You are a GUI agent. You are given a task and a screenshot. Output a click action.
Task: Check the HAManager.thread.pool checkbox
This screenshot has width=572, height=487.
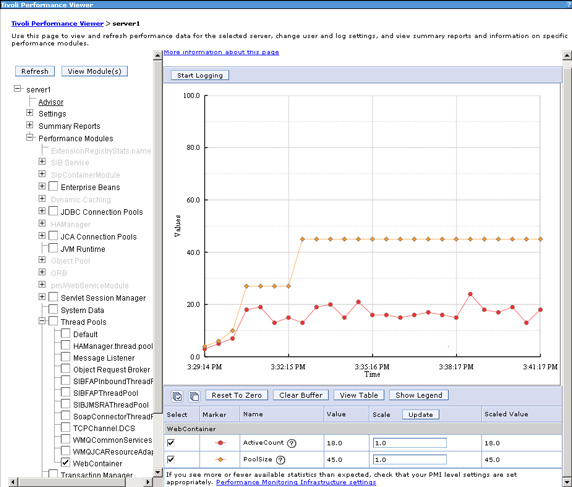[66, 345]
